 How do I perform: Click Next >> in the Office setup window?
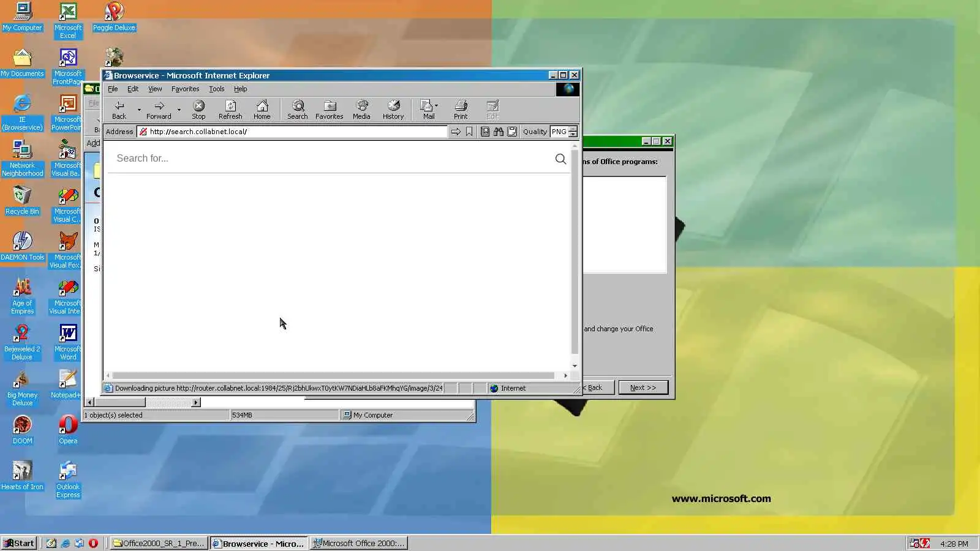pyautogui.click(x=643, y=388)
